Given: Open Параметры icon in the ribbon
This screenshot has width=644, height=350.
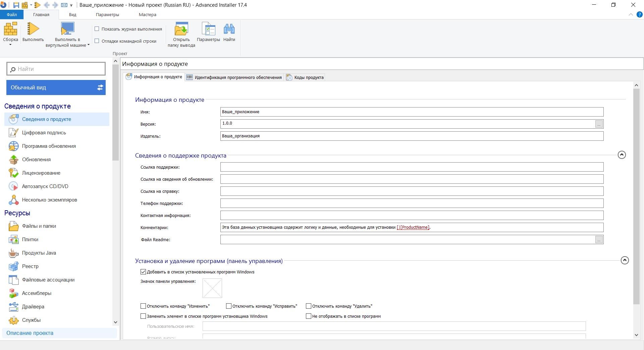Looking at the screenshot, I should point(208,29).
